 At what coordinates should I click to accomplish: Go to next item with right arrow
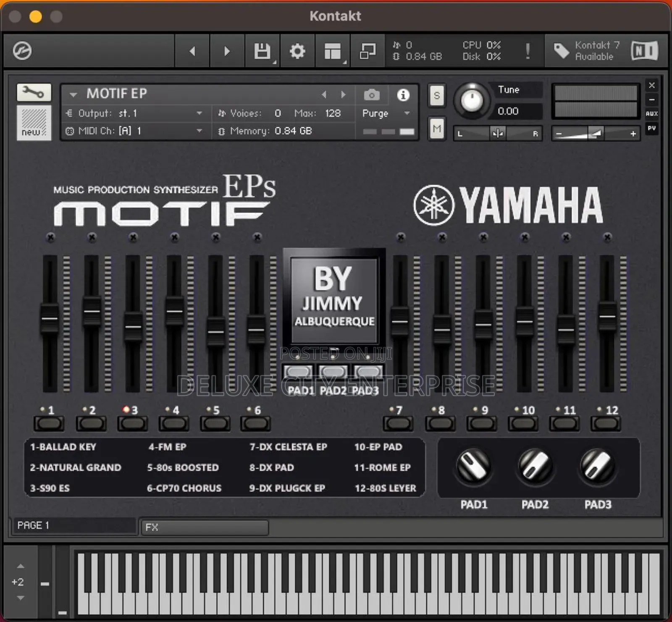pos(227,51)
